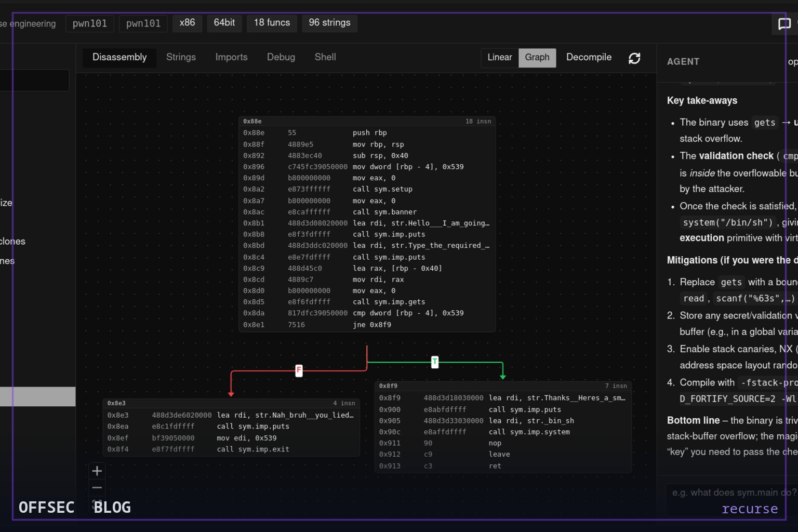Zoom out the graph with minus icon
The image size is (798, 532).
tap(97, 488)
